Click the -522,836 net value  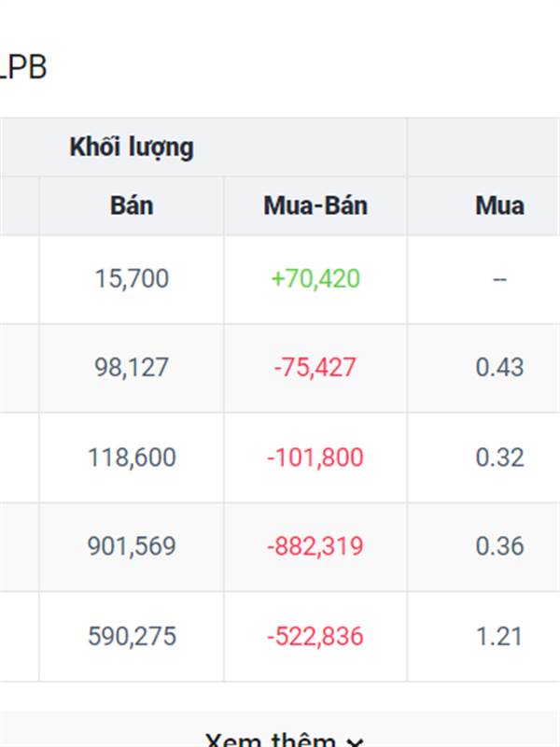(315, 637)
